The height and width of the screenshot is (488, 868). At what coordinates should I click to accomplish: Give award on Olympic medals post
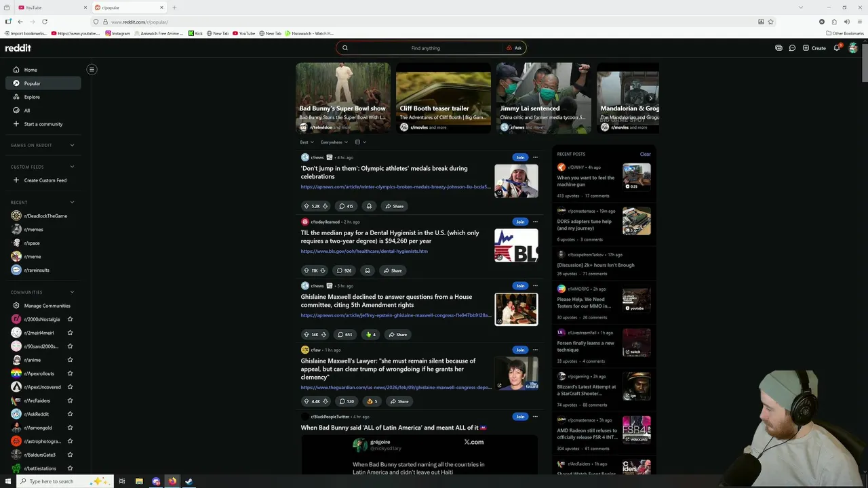click(x=369, y=206)
